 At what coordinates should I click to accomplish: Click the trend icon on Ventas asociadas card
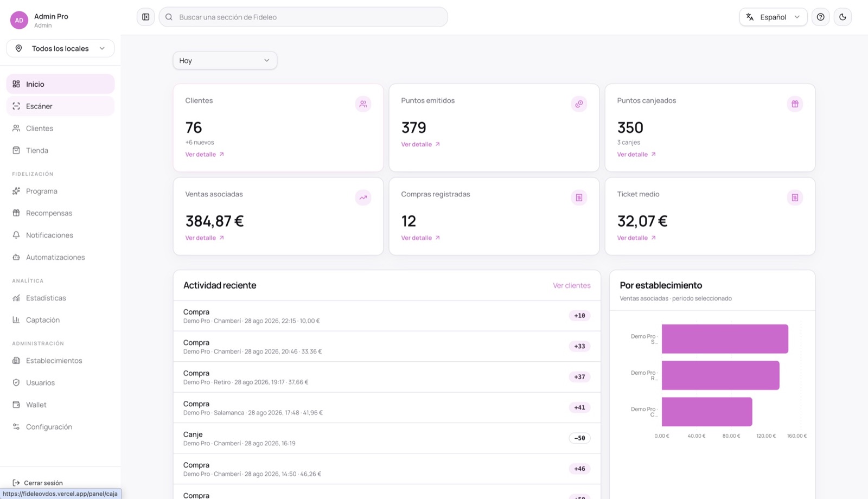coord(363,197)
